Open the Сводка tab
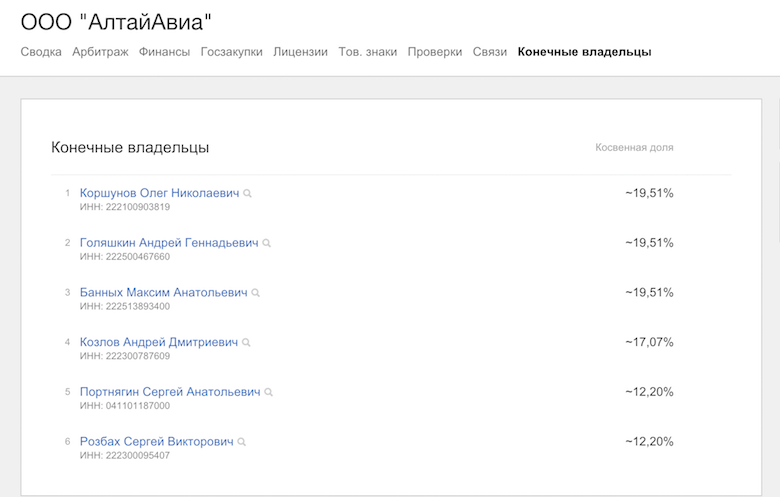The height and width of the screenshot is (497, 780). point(41,52)
